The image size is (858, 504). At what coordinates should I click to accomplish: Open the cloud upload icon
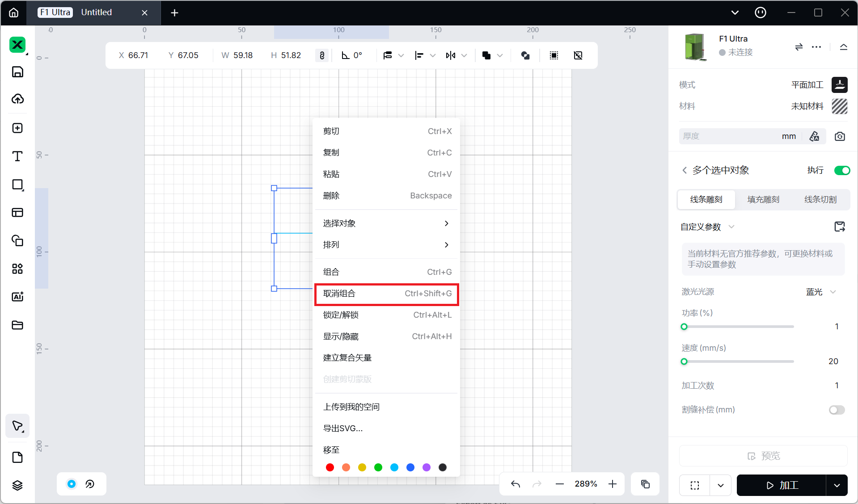[x=17, y=99]
